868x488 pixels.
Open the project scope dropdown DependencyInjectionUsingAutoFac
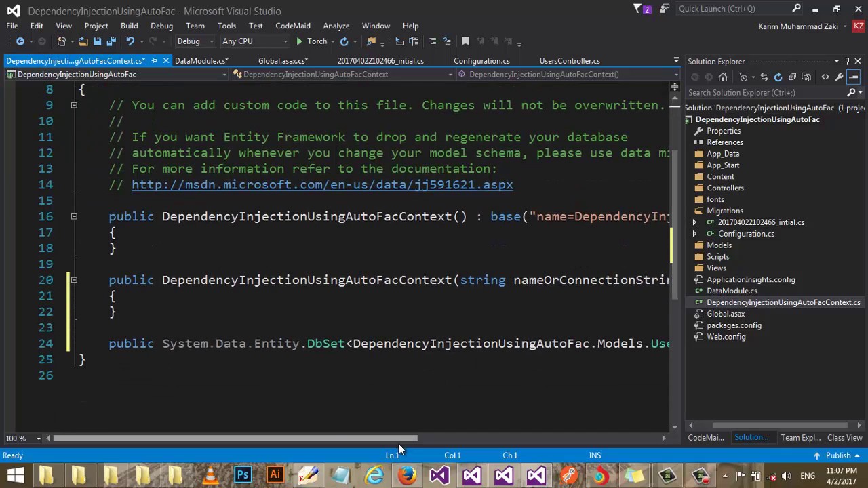coord(117,75)
